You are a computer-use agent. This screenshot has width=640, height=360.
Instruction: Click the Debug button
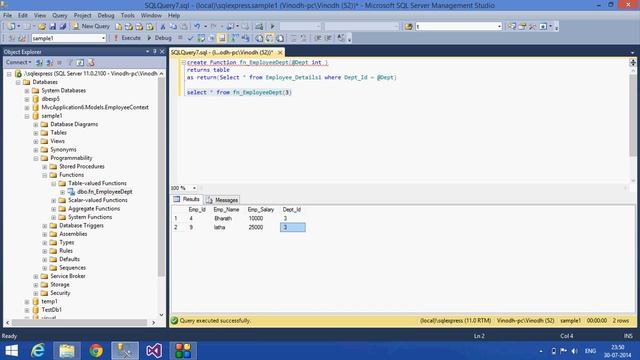click(159, 38)
